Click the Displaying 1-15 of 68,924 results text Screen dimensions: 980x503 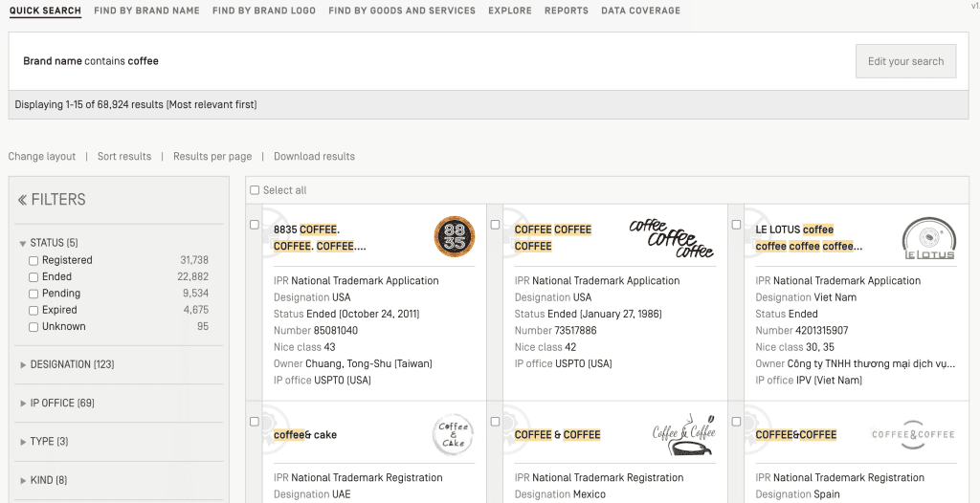(x=136, y=104)
